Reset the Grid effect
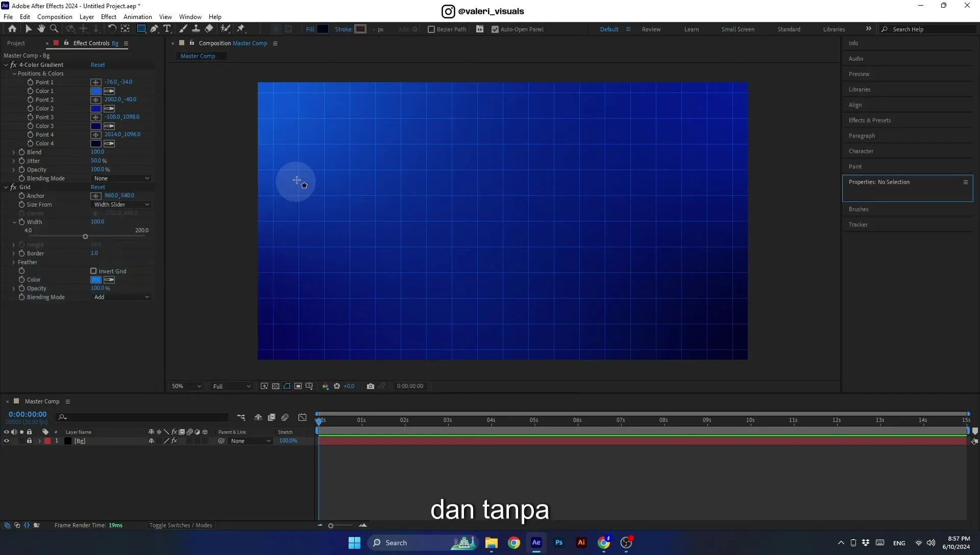The height and width of the screenshot is (555, 980). click(98, 187)
